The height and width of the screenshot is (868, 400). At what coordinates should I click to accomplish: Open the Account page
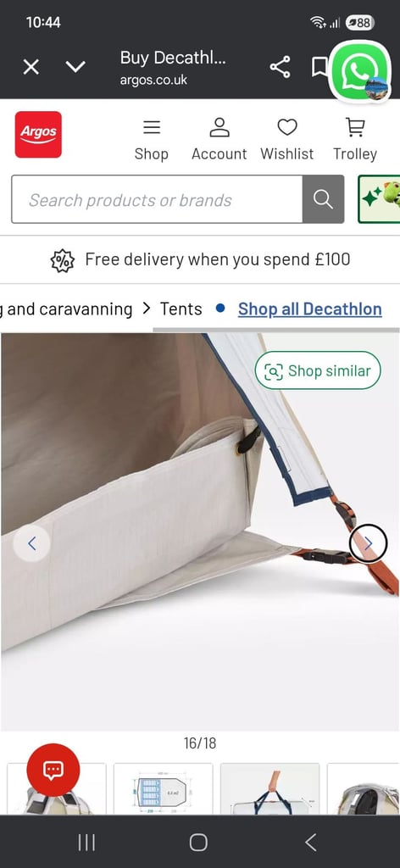[x=219, y=140]
